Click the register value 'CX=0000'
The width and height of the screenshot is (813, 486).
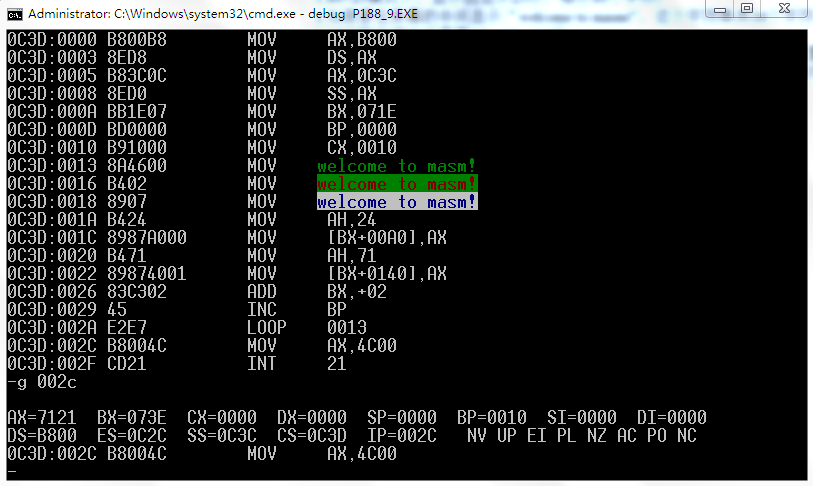pyautogui.click(x=222, y=418)
